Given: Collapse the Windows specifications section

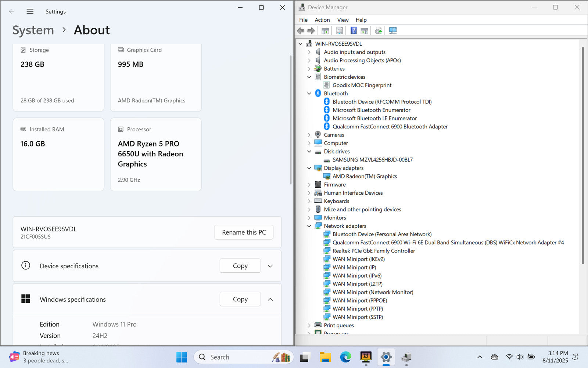Looking at the screenshot, I should [x=270, y=300].
